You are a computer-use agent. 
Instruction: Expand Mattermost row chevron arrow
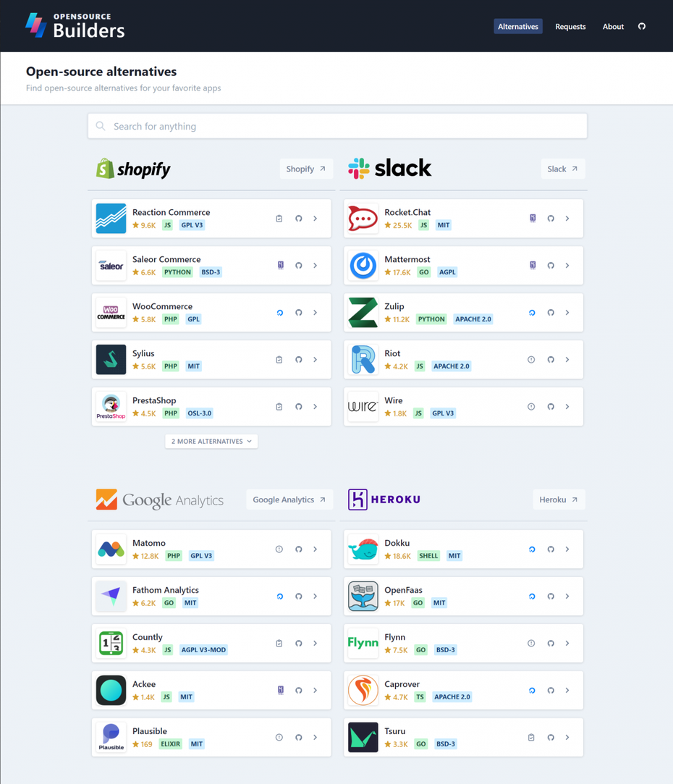tap(567, 266)
